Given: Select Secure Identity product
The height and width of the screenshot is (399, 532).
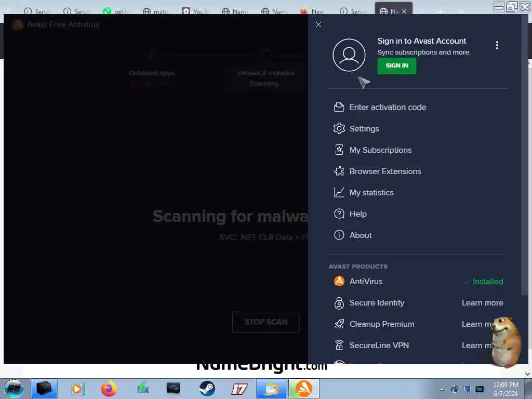Looking at the screenshot, I should (377, 303).
